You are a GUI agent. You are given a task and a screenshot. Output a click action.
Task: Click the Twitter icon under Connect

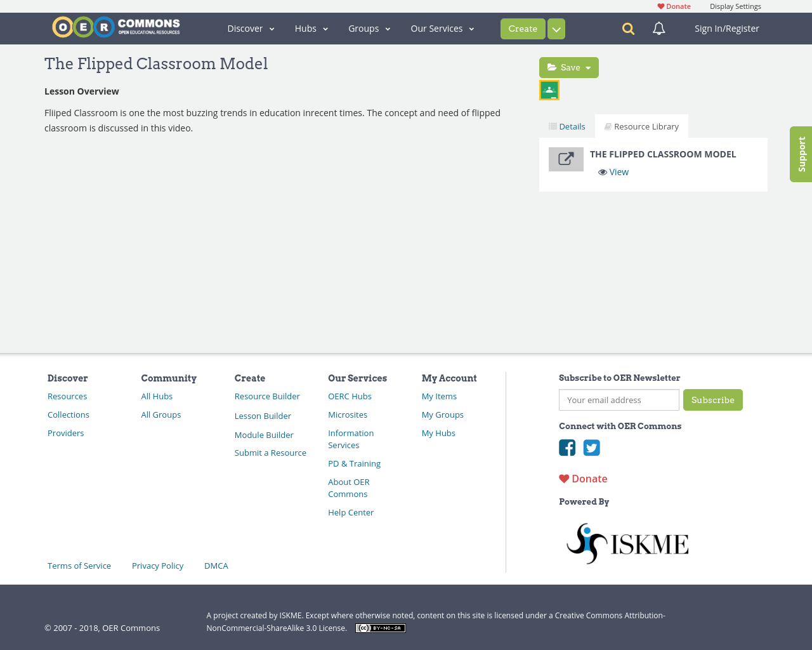[591, 448]
